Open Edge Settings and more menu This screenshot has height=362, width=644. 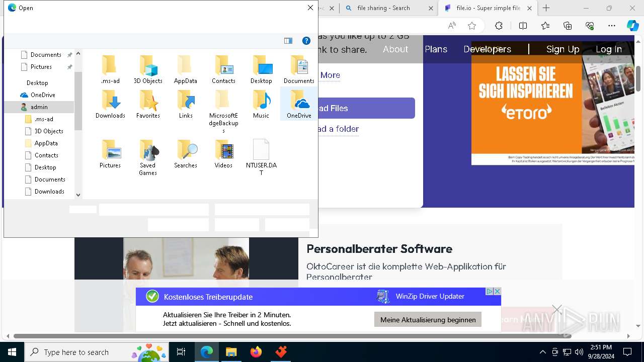612,26
